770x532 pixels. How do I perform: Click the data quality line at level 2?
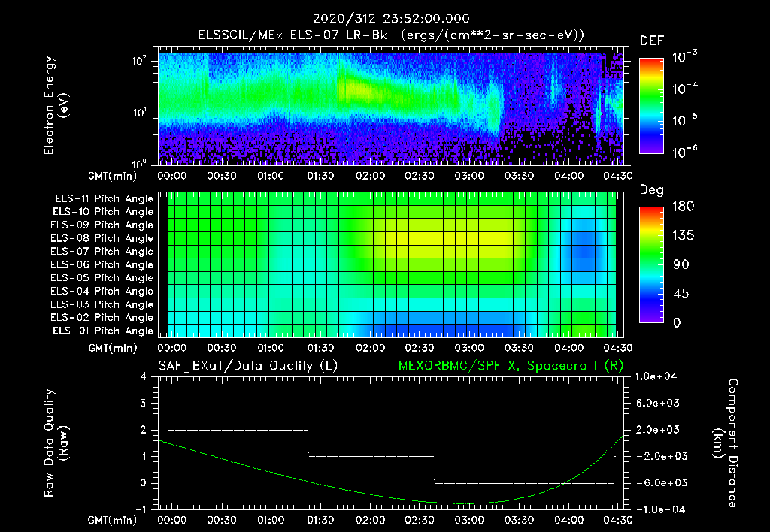pyautogui.click(x=238, y=430)
